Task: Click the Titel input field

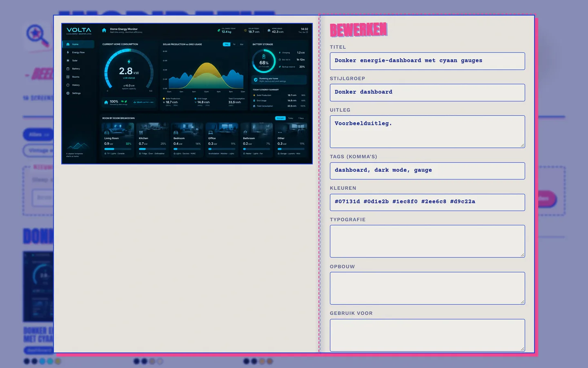Action: pyautogui.click(x=427, y=61)
